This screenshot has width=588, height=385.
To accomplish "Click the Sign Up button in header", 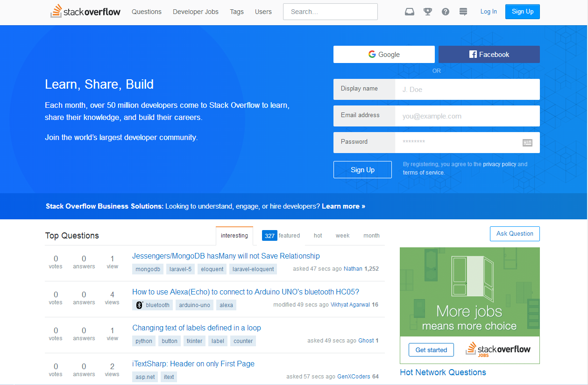I will (523, 12).
